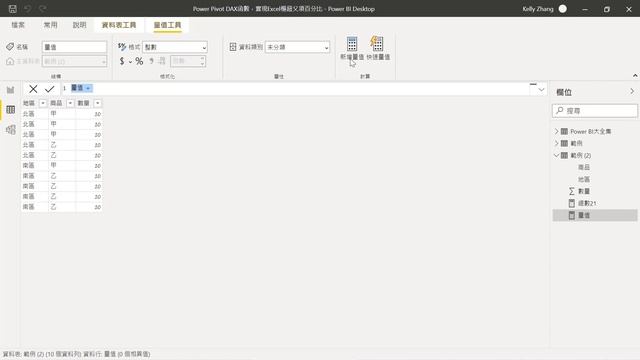Open the 說明 (Help) tab

80,25
